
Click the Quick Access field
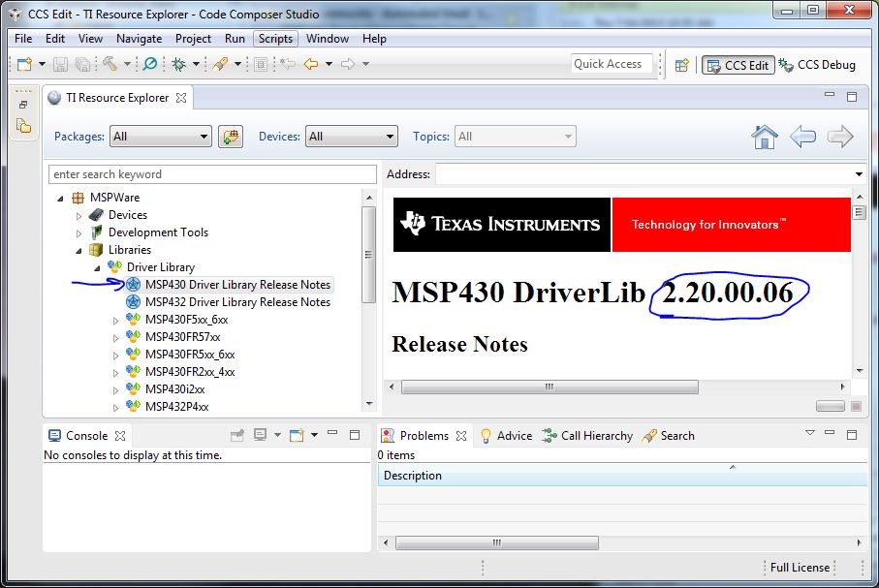tap(612, 64)
